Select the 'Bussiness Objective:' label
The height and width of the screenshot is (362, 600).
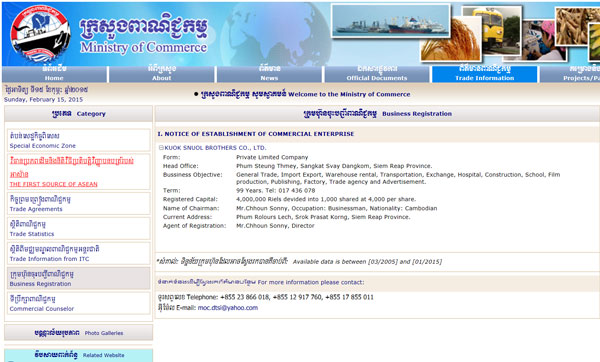click(192, 175)
